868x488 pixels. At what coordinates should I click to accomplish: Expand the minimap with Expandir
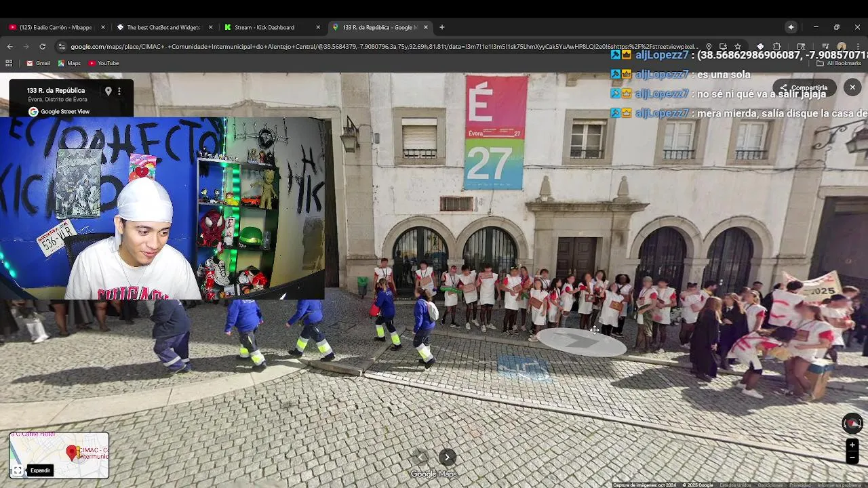(x=40, y=470)
